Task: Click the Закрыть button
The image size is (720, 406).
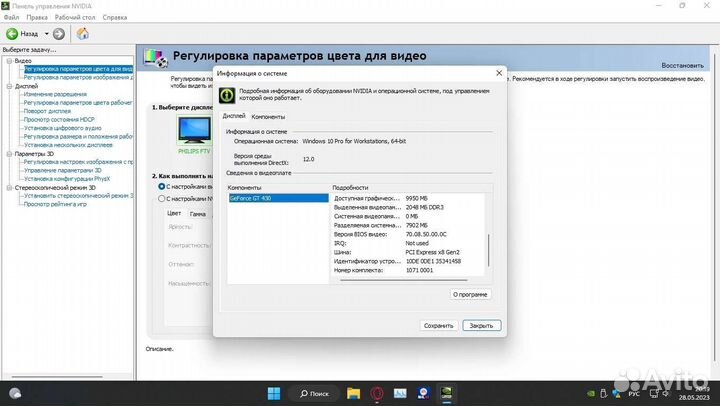Action: click(x=481, y=325)
